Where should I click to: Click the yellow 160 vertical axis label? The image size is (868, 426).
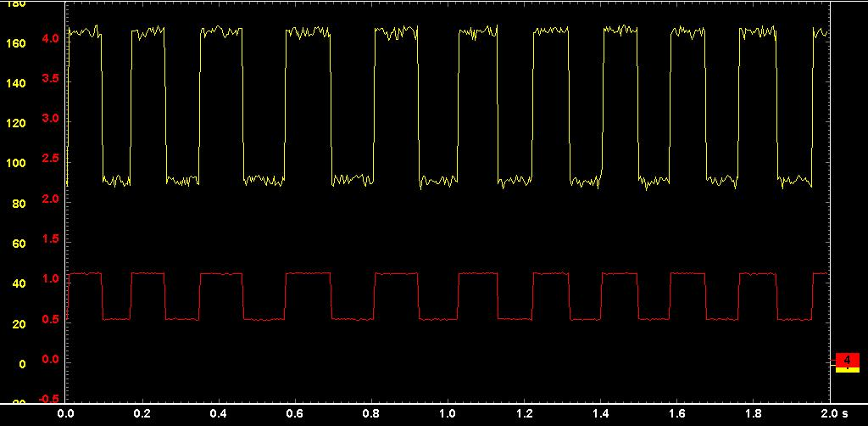coord(16,42)
